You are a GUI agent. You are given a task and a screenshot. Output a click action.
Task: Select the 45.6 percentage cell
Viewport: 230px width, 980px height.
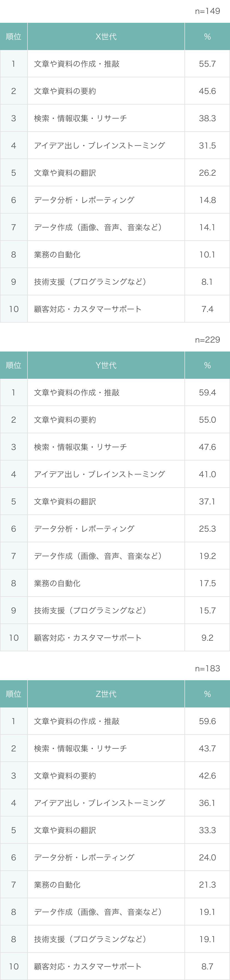pos(207,91)
